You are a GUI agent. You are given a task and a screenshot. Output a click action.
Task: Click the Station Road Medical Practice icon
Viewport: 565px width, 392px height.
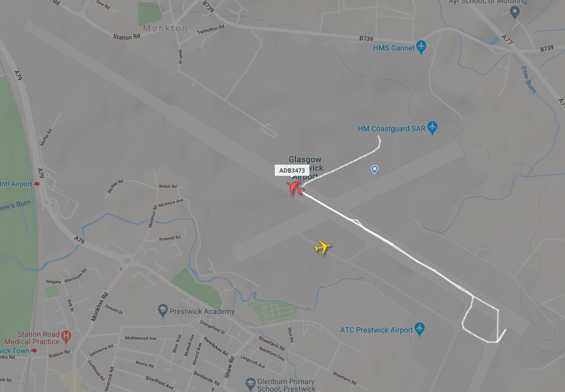click(x=66, y=337)
